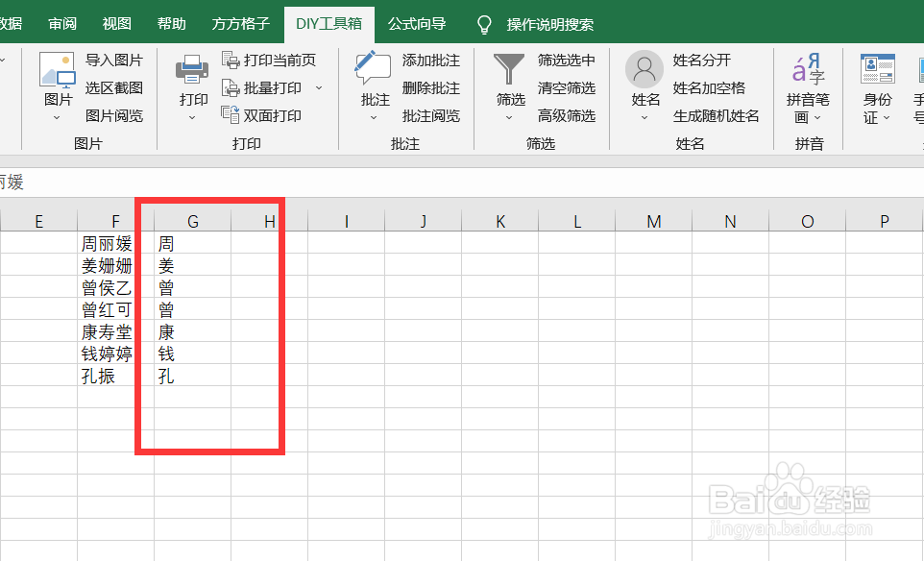Select column header G
Viewport: 924px width, 561px height.
193,221
